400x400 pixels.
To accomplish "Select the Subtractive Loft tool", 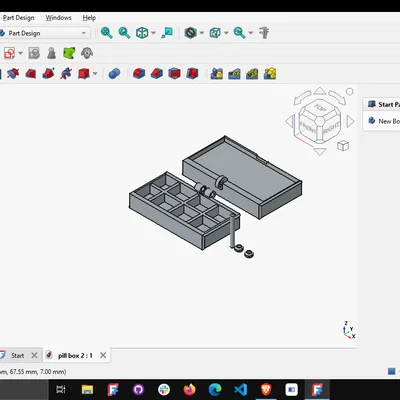I will (31, 73).
